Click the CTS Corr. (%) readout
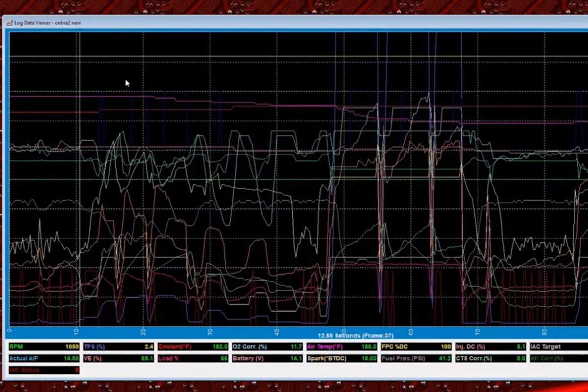 coord(490,358)
